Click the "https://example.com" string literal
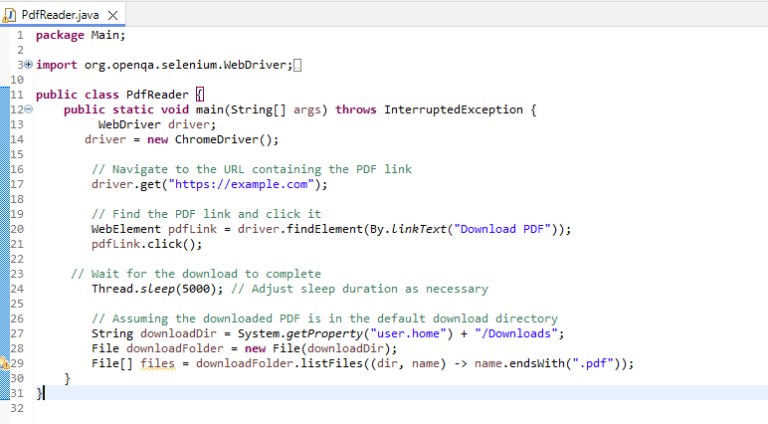 (241, 184)
